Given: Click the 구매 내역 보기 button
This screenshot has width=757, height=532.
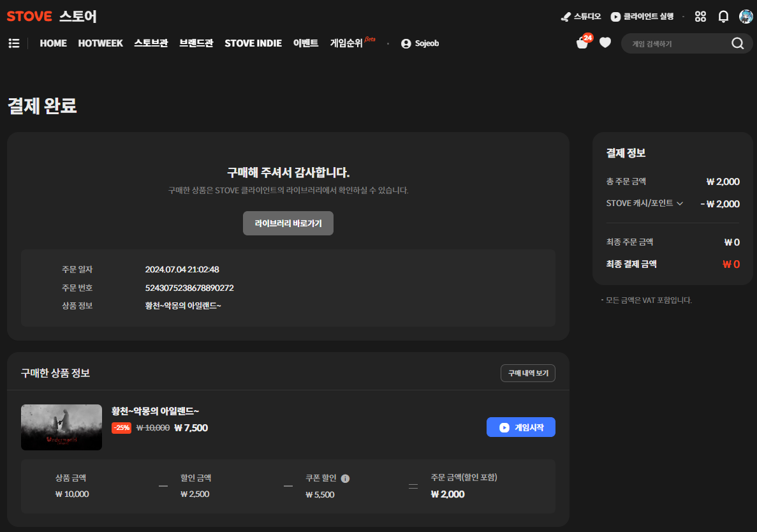Looking at the screenshot, I should click(528, 373).
